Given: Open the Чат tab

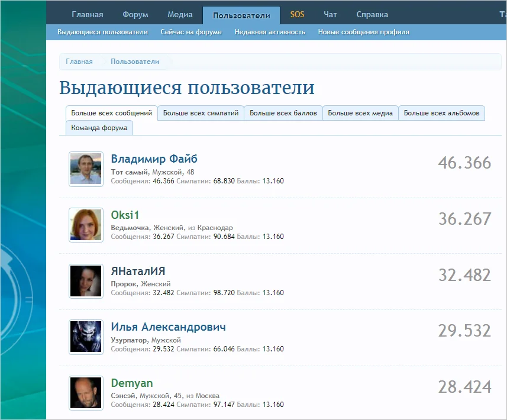Looking at the screenshot, I should (x=330, y=15).
